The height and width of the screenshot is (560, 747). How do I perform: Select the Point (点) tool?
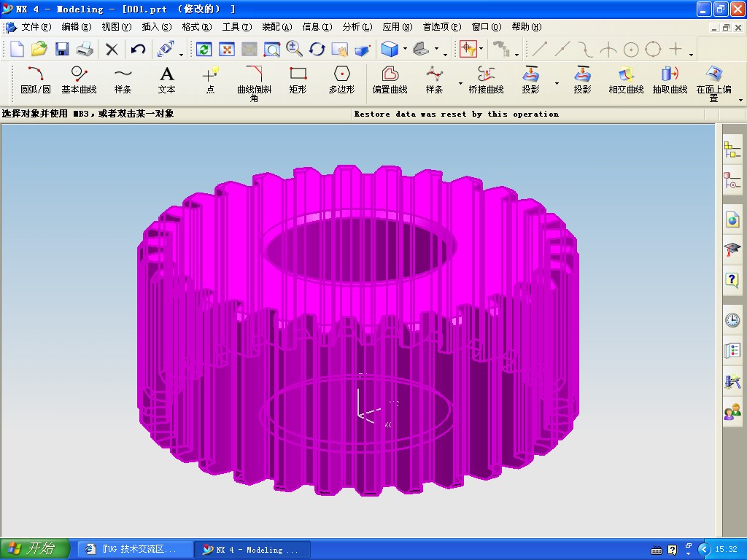[210, 80]
